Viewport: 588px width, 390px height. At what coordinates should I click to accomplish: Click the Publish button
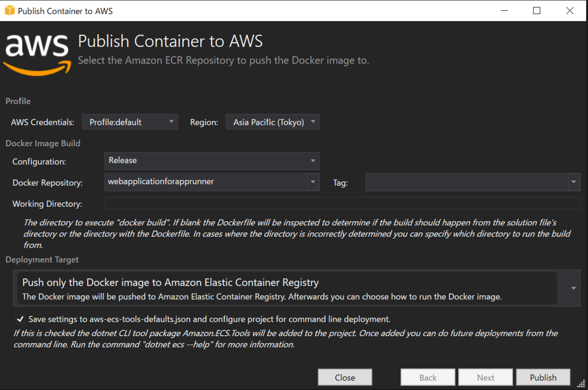click(x=543, y=377)
